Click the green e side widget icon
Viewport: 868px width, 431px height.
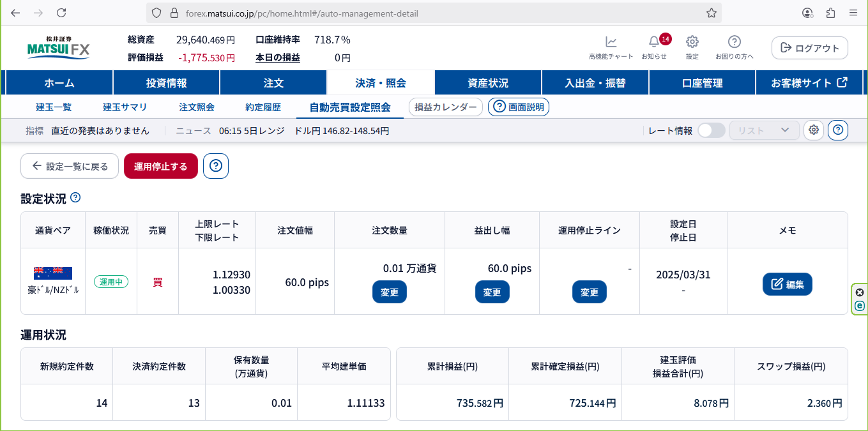[860, 306]
